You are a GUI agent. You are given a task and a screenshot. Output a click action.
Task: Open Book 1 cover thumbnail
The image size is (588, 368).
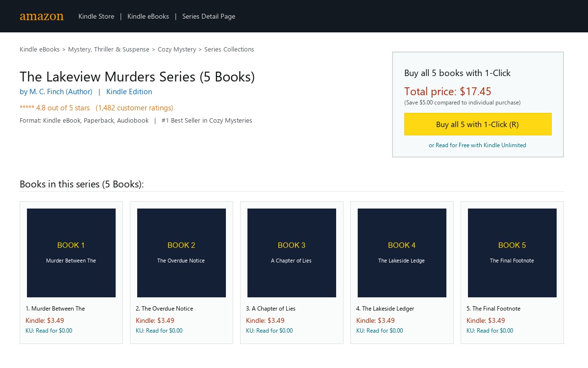click(71, 253)
